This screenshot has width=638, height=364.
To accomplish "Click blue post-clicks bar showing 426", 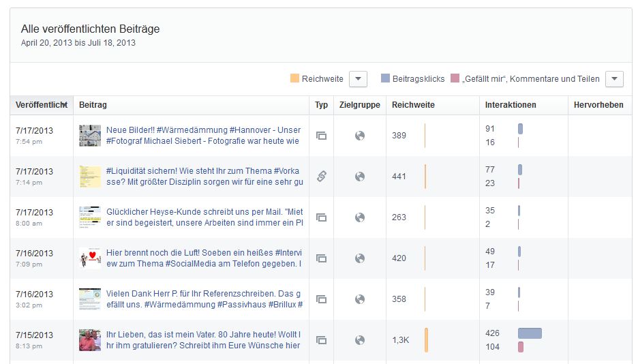I will click(x=530, y=333).
